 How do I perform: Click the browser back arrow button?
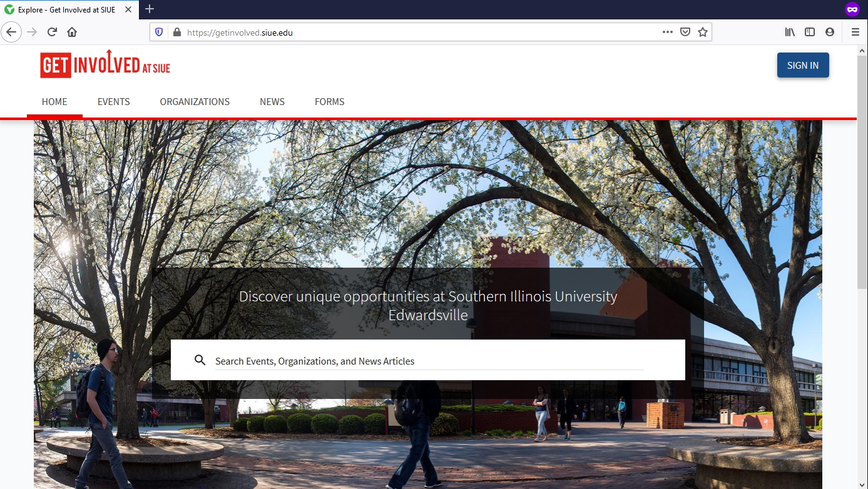pyautogui.click(x=11, y=32)
